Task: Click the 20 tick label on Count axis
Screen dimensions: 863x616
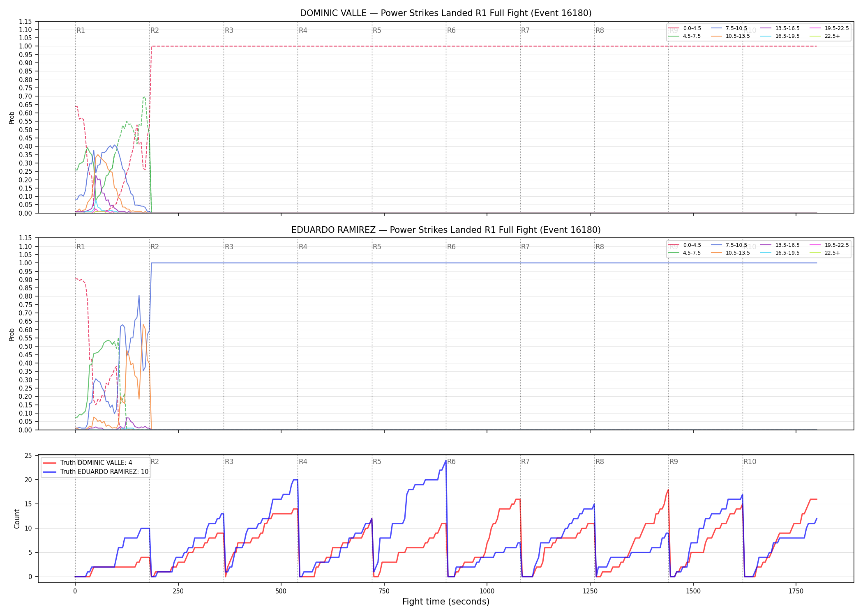Action: click(28, 480)
